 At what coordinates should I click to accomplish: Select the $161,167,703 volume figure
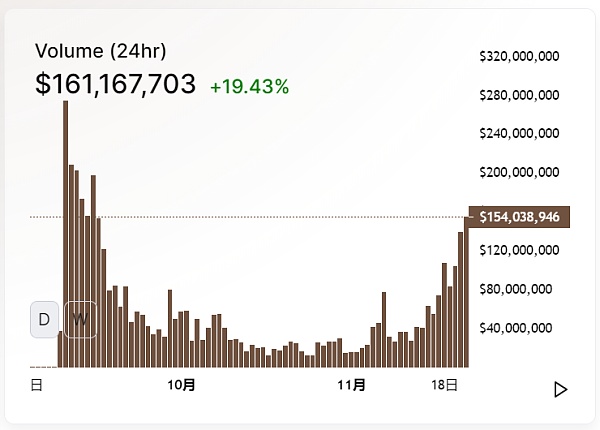[115, 85]
